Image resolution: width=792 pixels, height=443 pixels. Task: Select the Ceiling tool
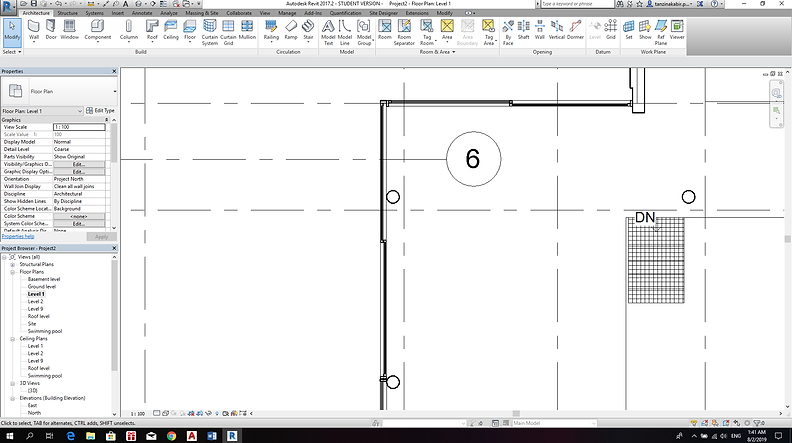[171, 30]
